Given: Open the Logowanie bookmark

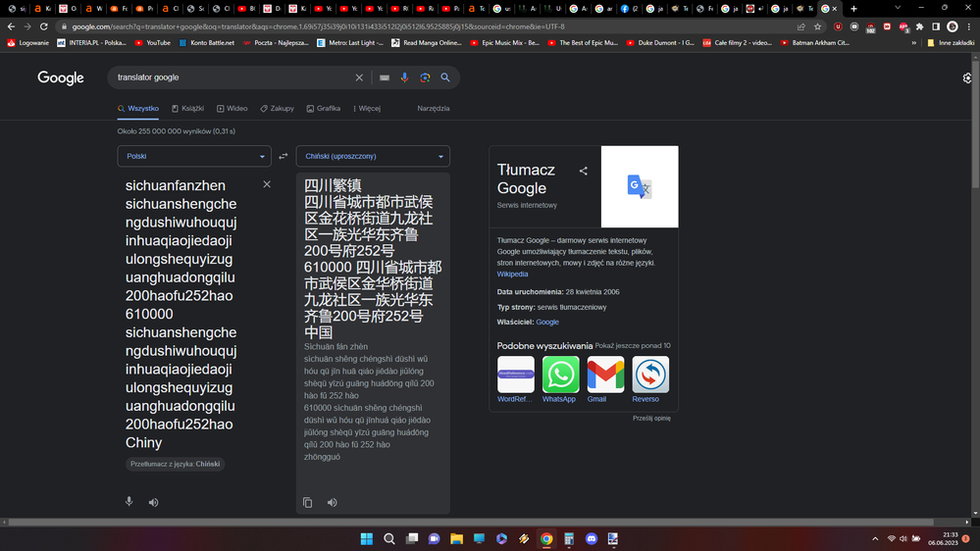Looking at the screenshot, I should (28, 43).
